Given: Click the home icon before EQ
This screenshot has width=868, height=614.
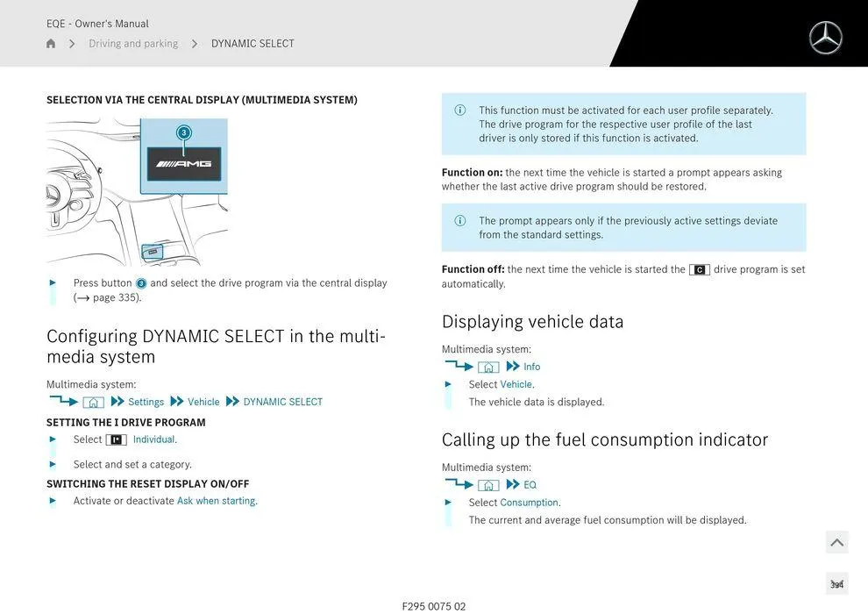Looking at the screenshot, I should click(x=488, y=485).
